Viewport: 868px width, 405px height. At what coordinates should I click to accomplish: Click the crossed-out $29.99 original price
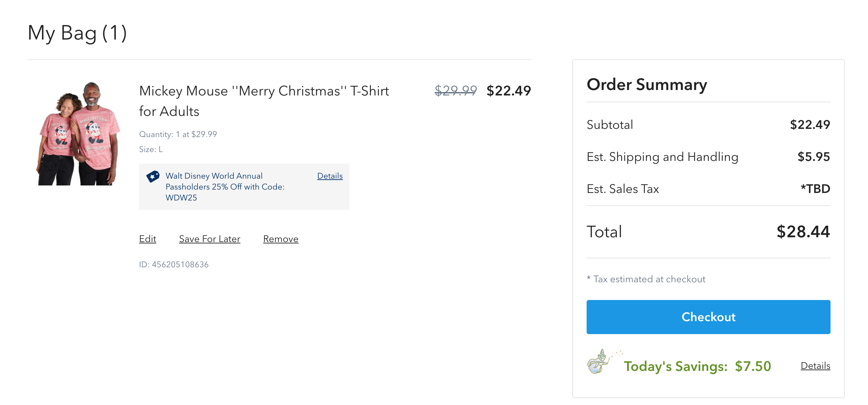(455, 91)
